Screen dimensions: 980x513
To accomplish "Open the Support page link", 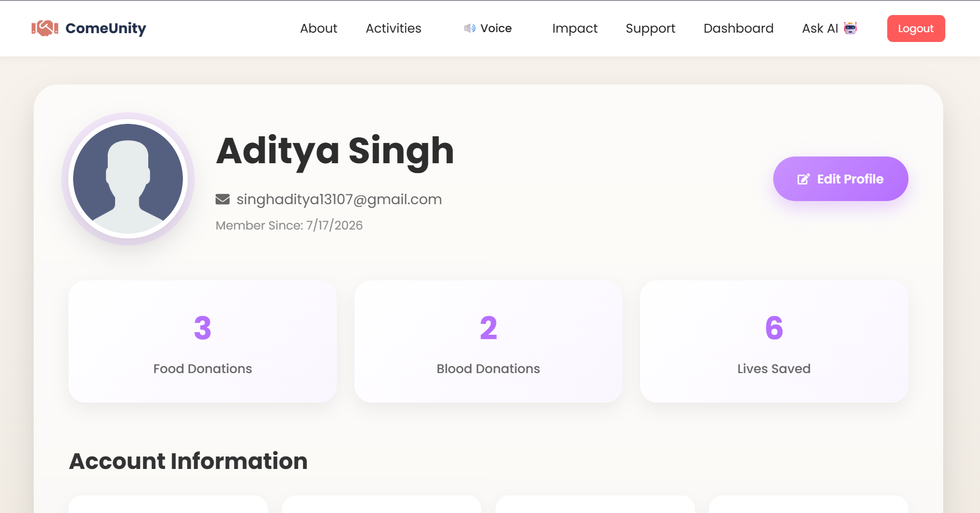I will tap(650, 28).
